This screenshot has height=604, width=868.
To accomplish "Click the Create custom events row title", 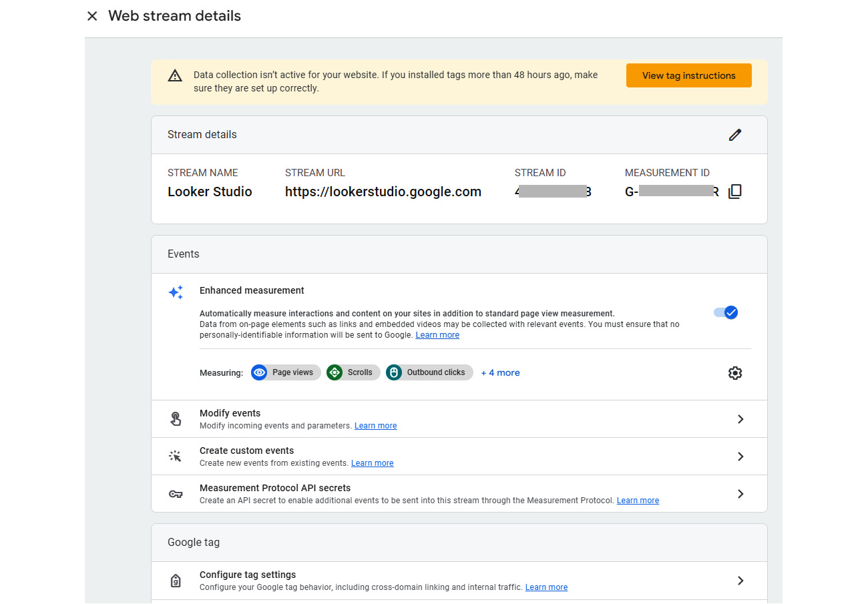I will click(x=246, y=450).
